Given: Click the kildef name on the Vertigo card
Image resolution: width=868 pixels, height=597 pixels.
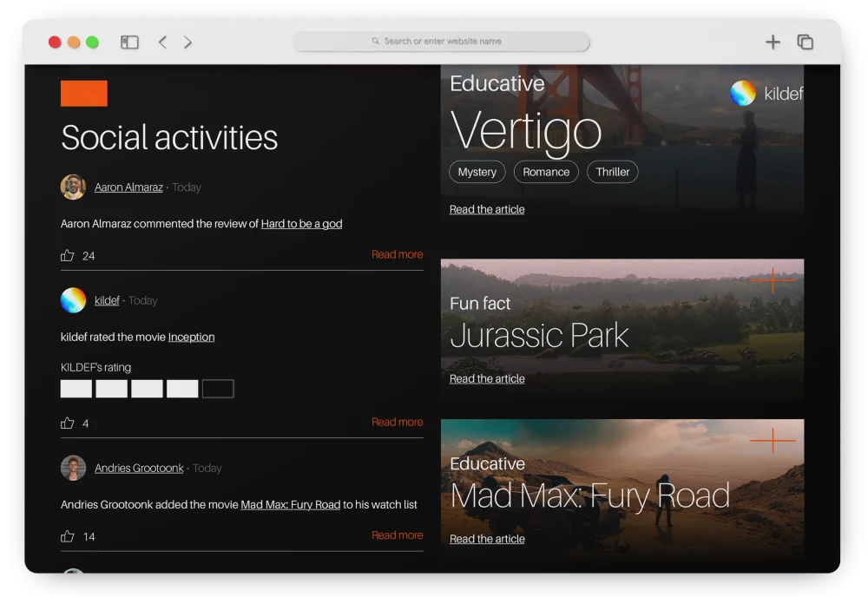Looking at the screenshot, I should coord(783,94).
